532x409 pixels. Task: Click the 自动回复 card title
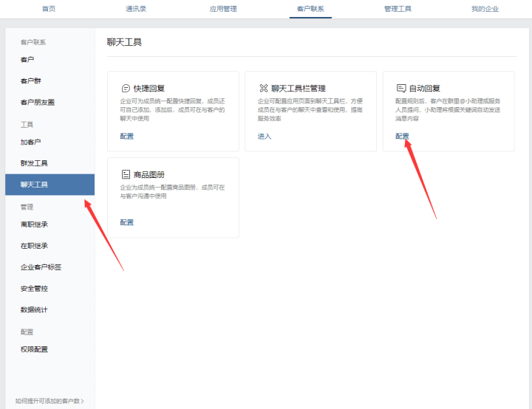pyautogui.click(x=424, y=89)
